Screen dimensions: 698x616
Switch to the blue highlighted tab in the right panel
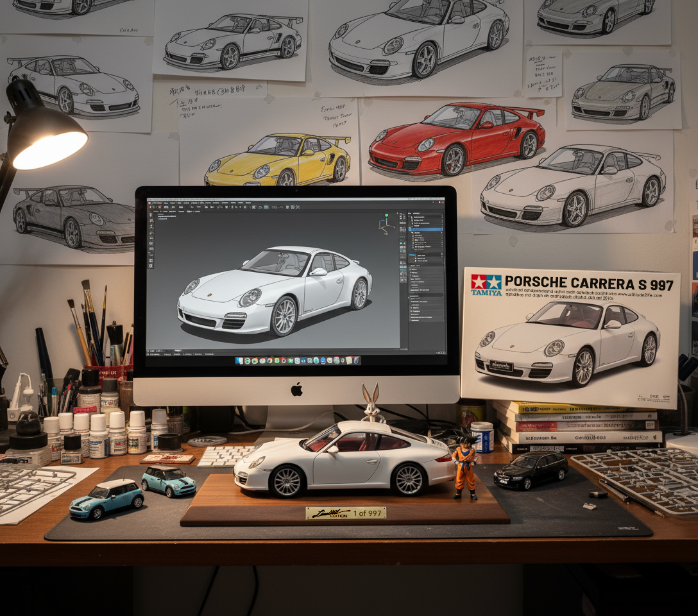pos(413,254)
